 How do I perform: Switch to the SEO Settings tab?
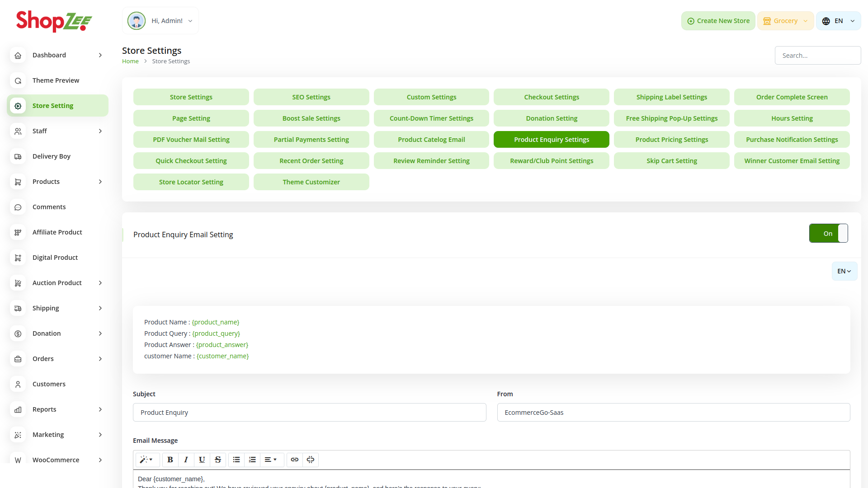pos(311,97)
